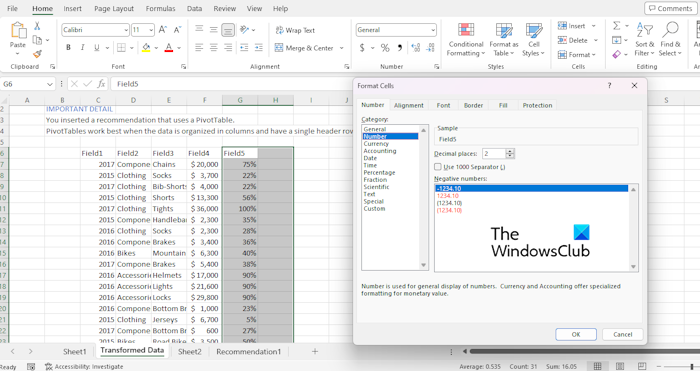Choose black (1234.10) negative number format

(x=449, y=203)
